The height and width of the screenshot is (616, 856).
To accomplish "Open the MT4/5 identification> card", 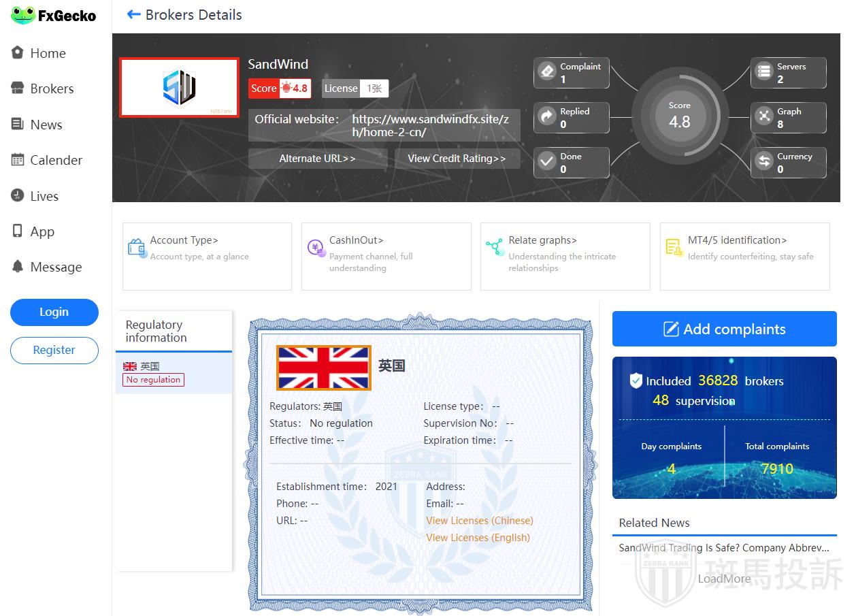I will tap(744, 256).
